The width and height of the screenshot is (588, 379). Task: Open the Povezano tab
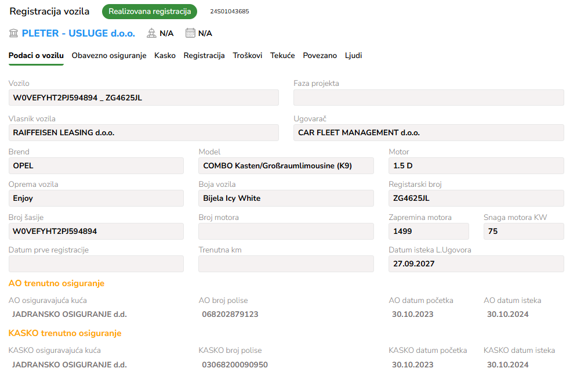coord(320,56)
